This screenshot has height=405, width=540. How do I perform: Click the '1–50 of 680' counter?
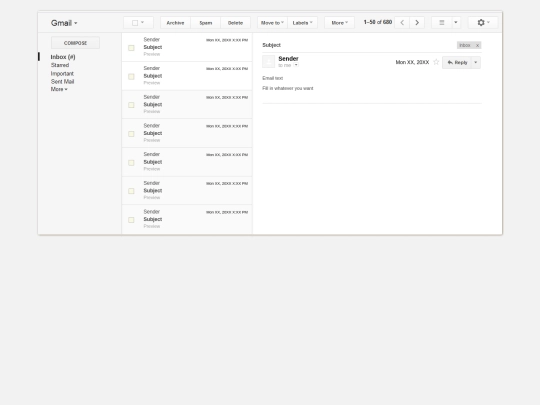378,22
